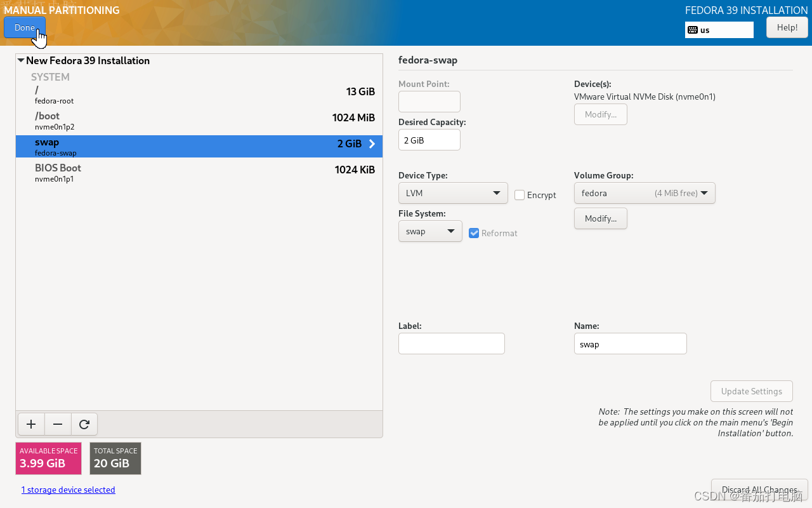Click the SYSTEM group label
Image resolution: width=812 pixels, height=508 pixels.
coord(50,77)
